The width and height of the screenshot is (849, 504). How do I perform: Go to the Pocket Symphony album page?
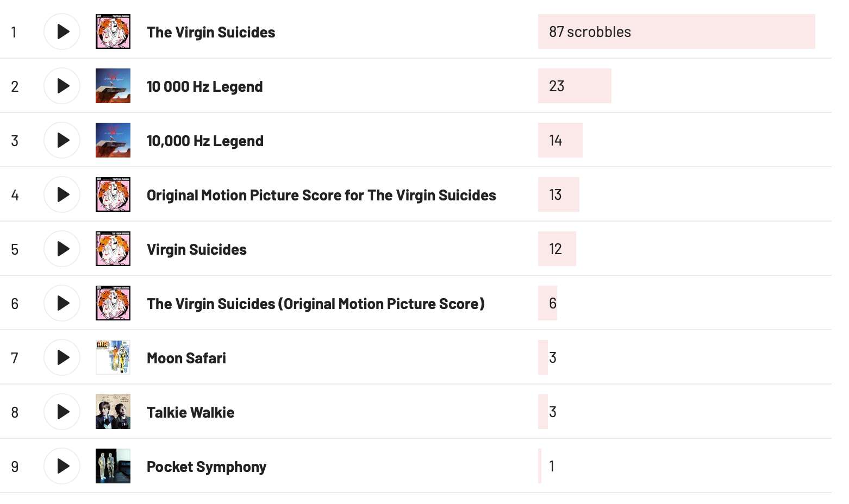point(207,467)
